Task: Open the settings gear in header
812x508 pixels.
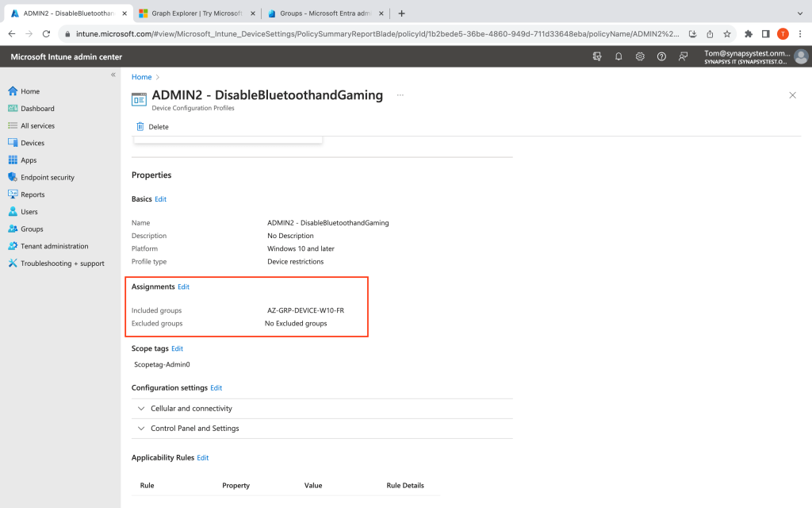Action: coord(640,56)
